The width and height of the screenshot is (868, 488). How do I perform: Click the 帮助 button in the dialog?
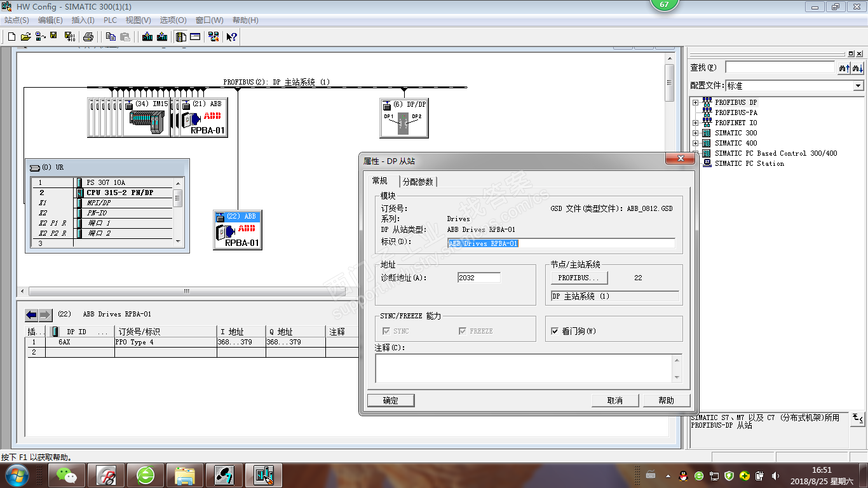click(x=667, y=400)
